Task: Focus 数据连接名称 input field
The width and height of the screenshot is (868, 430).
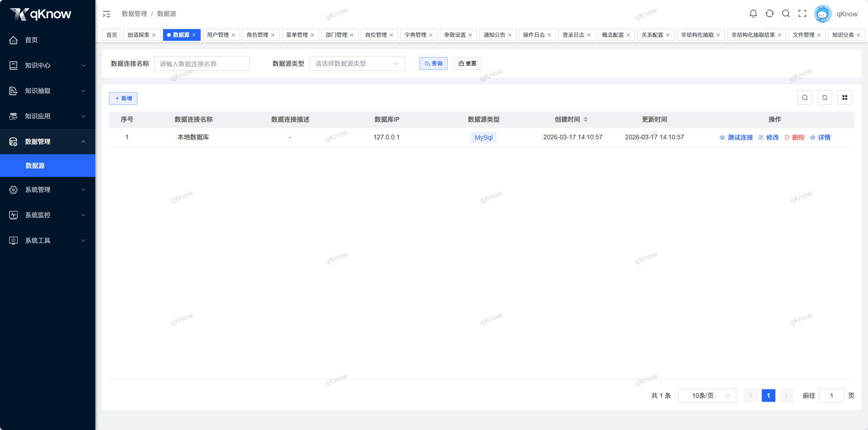Action: click(202, 64)
